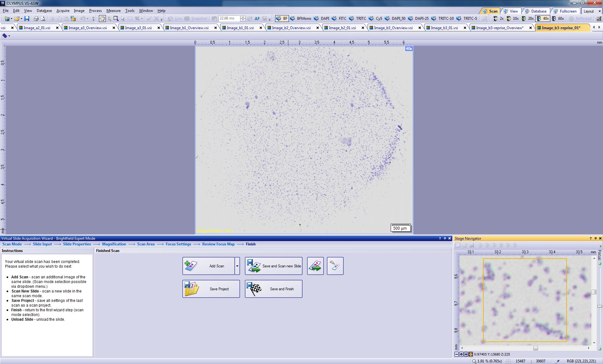Open the Measure menu
Viewport: 603px width, 364px height.
[x=113, y=11]
